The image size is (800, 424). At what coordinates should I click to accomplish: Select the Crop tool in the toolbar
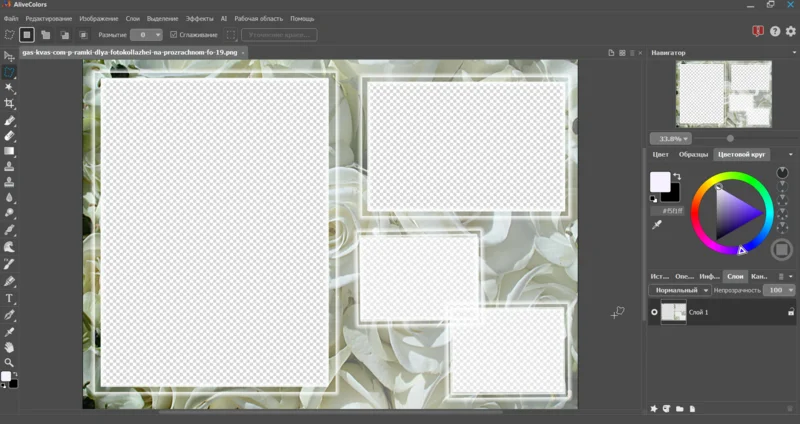[10, 104]
